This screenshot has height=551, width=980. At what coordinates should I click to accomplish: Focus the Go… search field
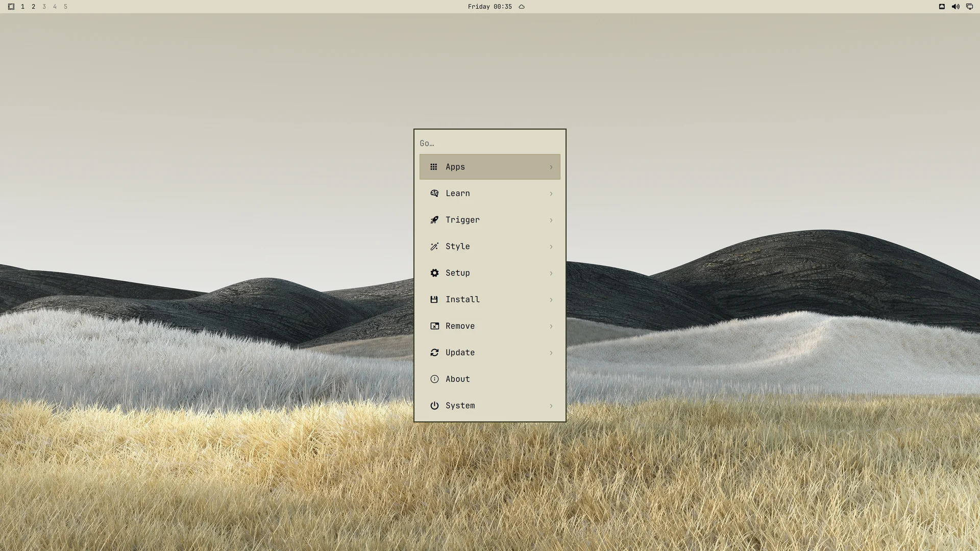(x=490, y=143)
